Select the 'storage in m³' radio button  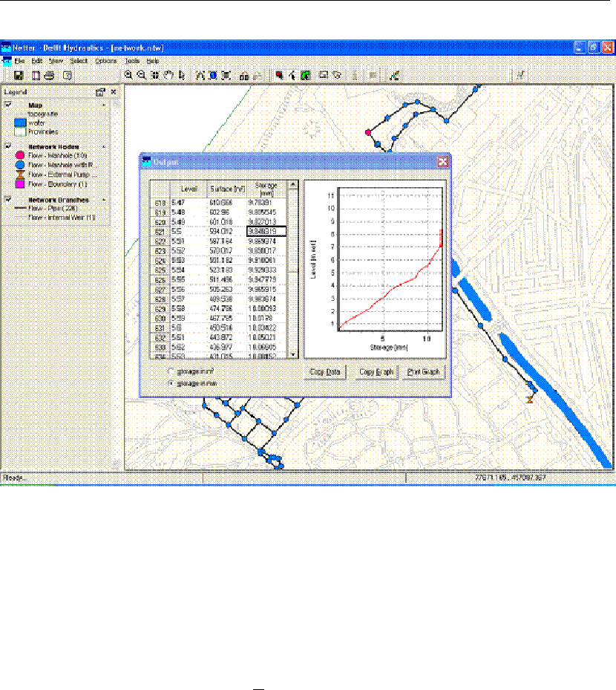point(171,371)
